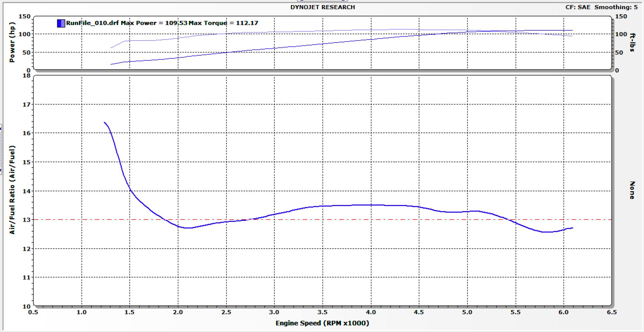The image size is (644, 332).
Task: Click the ft-lbs right axis label
Action: (632, 42)
